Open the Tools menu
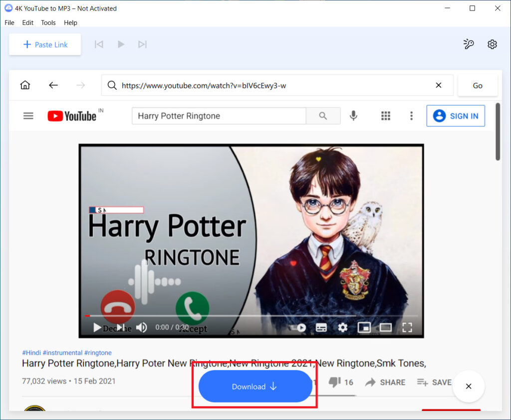Screen dimensions: 511x420 pos(48,22)
